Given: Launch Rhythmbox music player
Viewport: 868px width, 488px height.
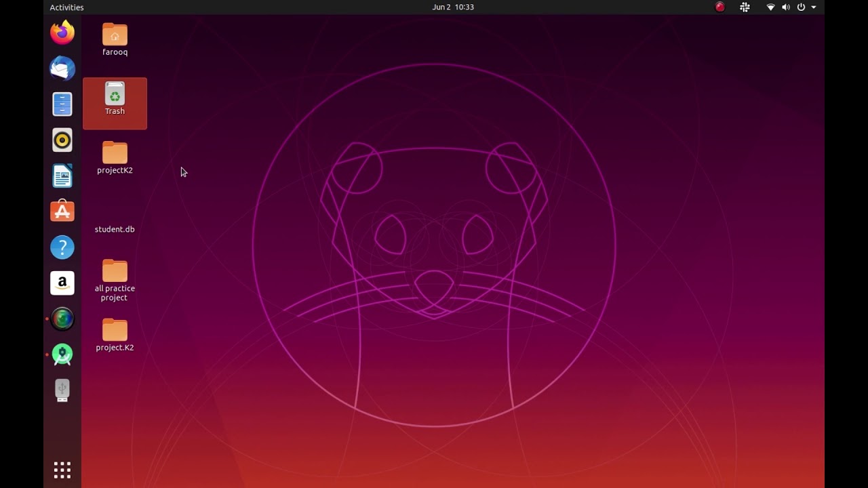Looking at the screenshot, I should pos(62,140).
